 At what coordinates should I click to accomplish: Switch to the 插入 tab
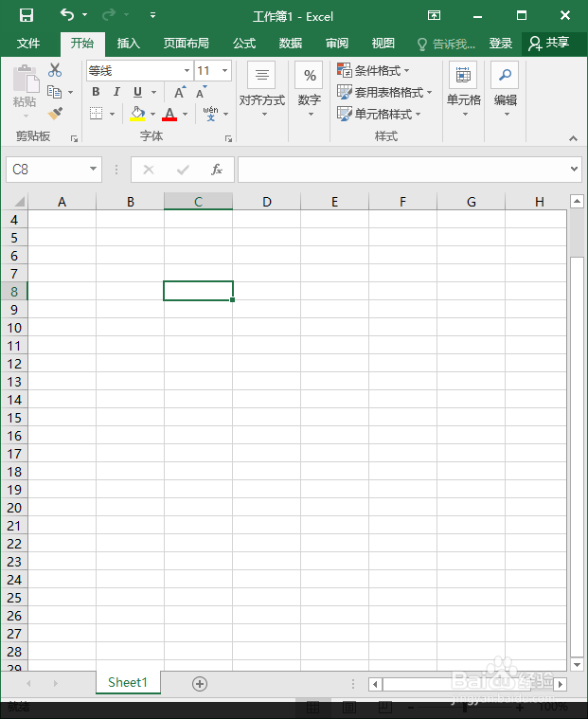point(129,44)
